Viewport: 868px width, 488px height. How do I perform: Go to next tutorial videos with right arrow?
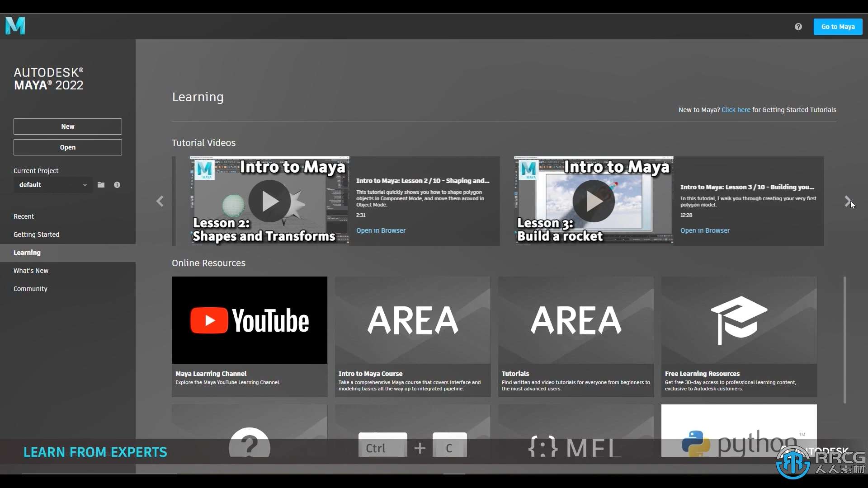848,201
